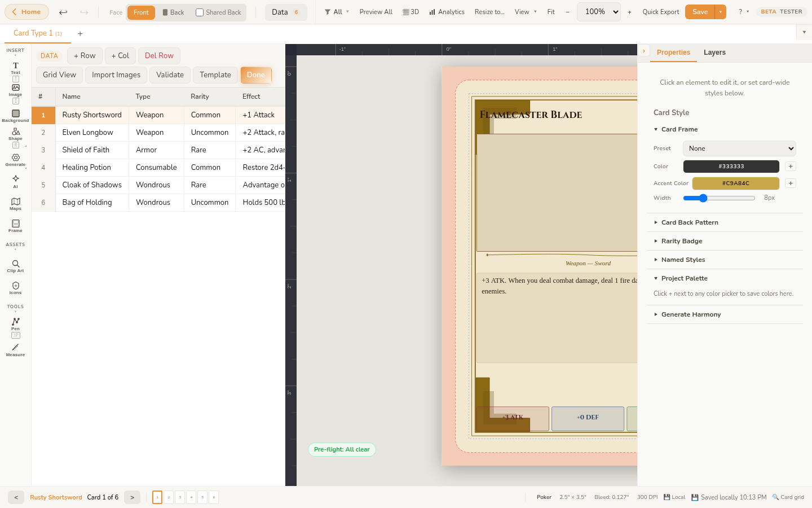This screenshot has width=812, height=508.
Task: Save Accent Color to palette with plus
Action: [x=791, y=183]
